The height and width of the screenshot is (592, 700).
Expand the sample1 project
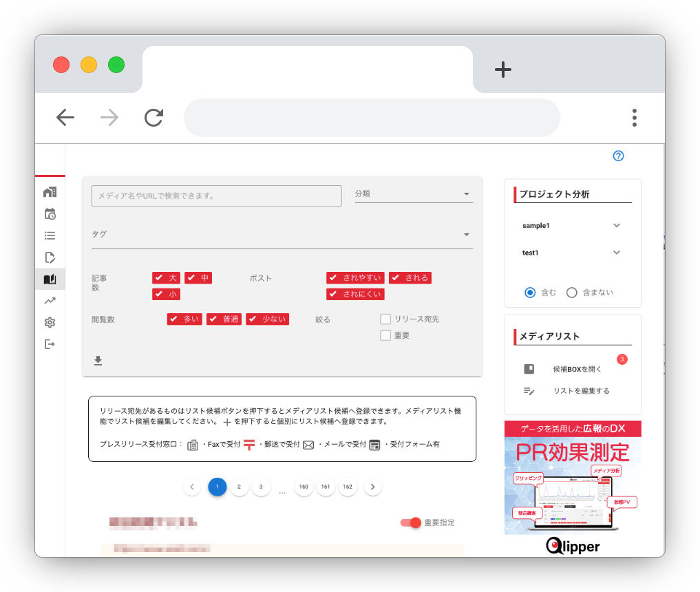point(616,226)
